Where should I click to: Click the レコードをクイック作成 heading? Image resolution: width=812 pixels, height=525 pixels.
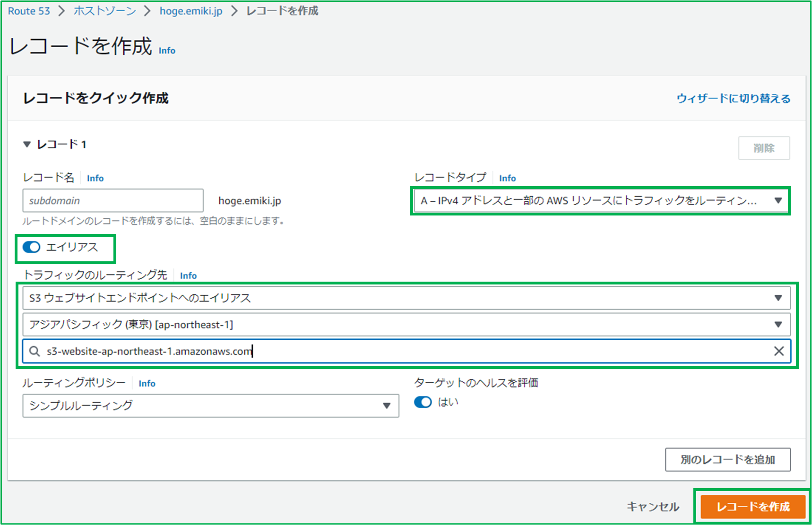pos(96,98)
